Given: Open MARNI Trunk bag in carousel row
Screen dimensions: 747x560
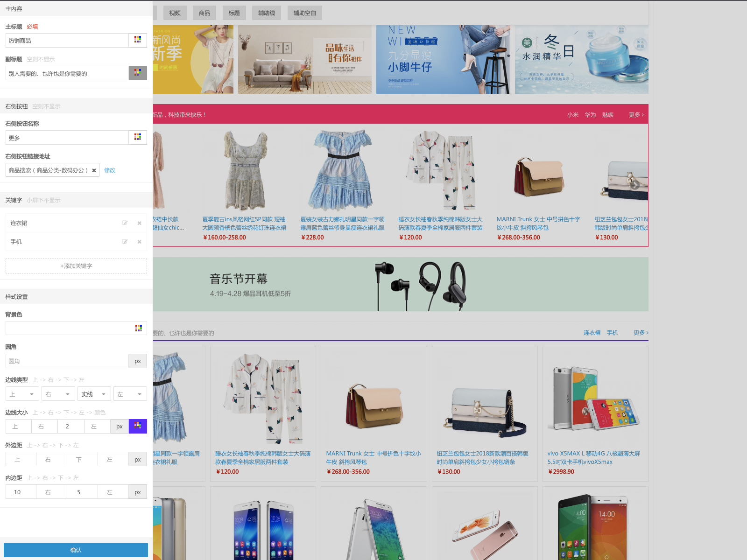Looking at the screenshot, I should click(539, 170).
